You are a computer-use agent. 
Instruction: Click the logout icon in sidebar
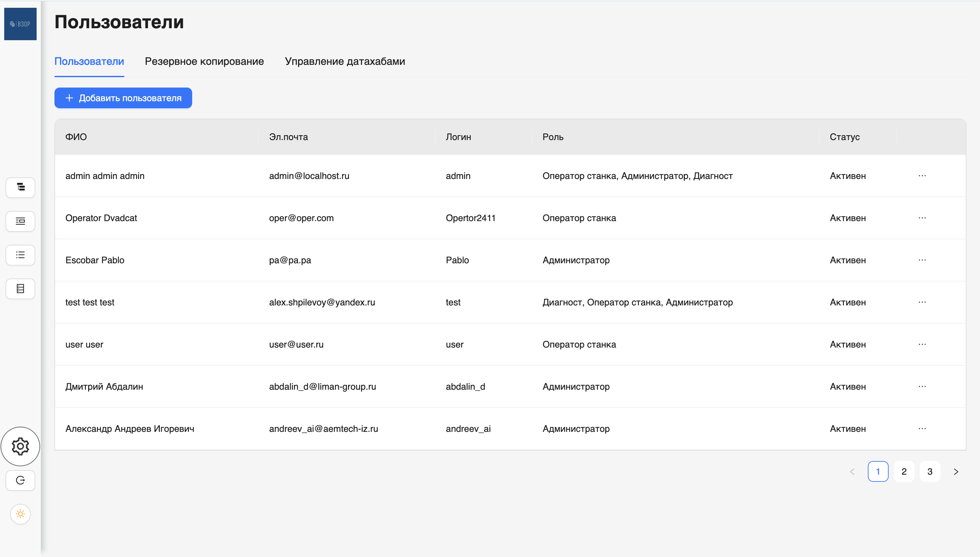click(x=20, y=480)
